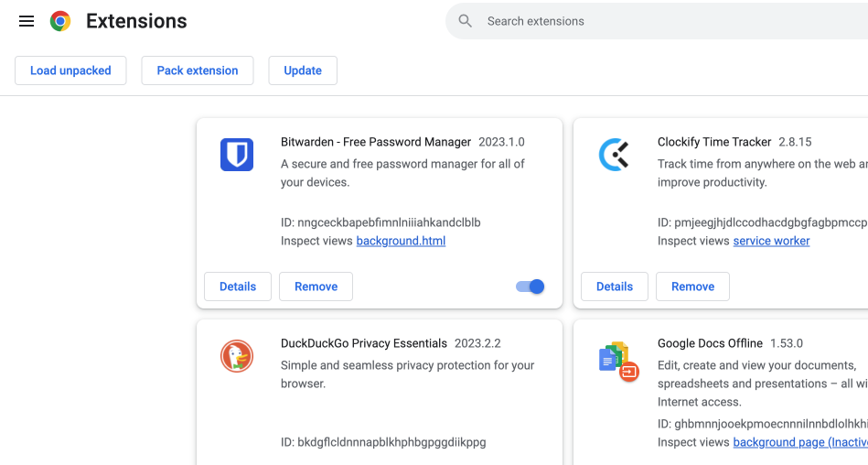Screen dimensions: 868x465
Task: Click Bitwarden version 2023.1.0
Action: click(x=501, y=142)
